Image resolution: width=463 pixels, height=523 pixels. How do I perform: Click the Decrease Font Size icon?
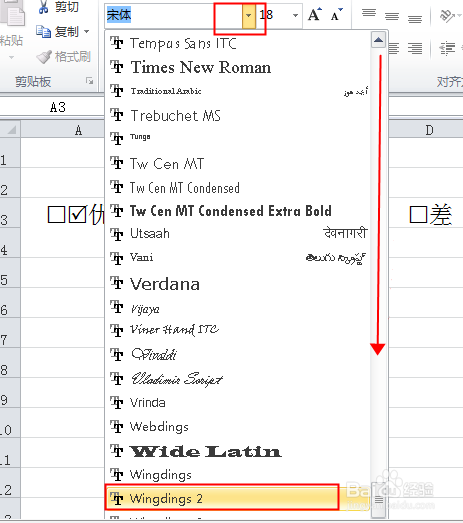(336, 15)
